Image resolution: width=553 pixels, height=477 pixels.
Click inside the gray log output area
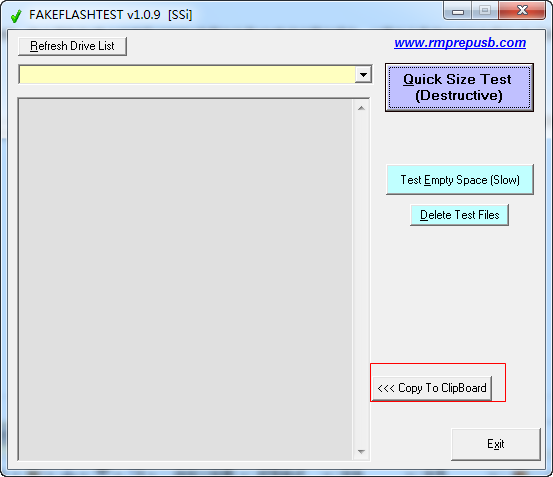[186, 279]
